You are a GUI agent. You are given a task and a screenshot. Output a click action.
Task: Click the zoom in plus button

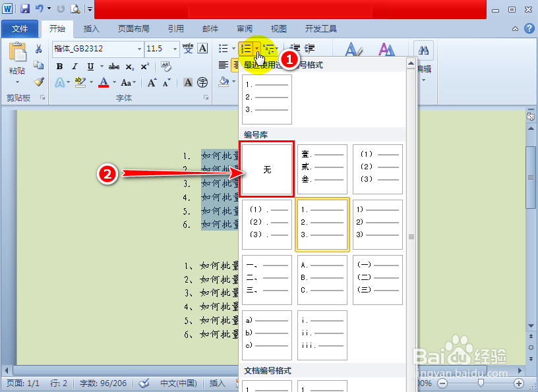[519, 383]
